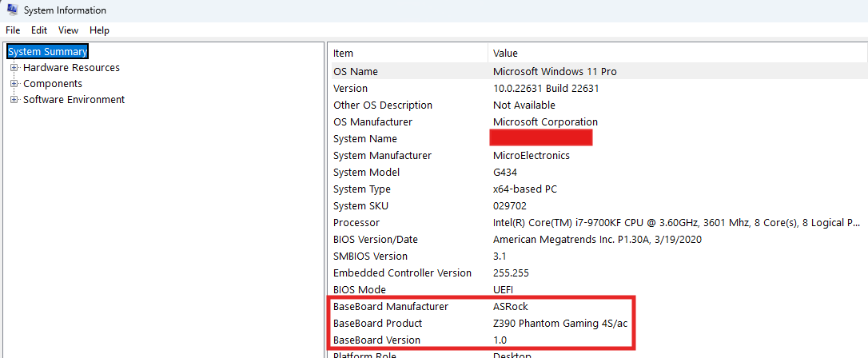Open the Help menu

pos(99,30)
